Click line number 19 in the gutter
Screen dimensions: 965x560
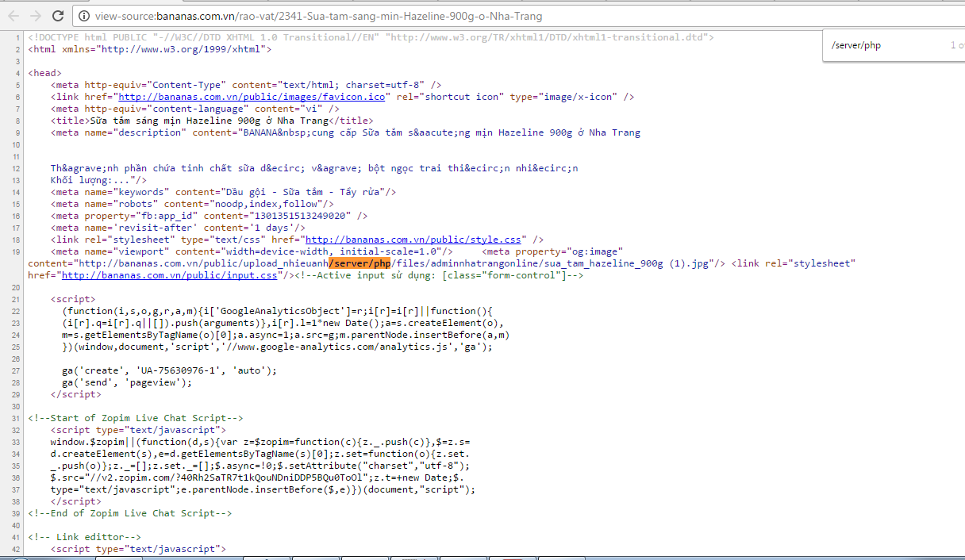(15, 251)
